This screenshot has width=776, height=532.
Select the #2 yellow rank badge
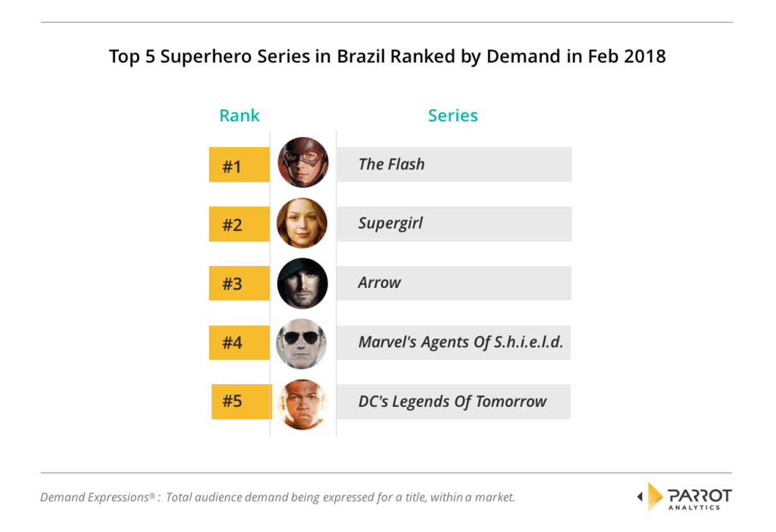click(x=239, y=224)
